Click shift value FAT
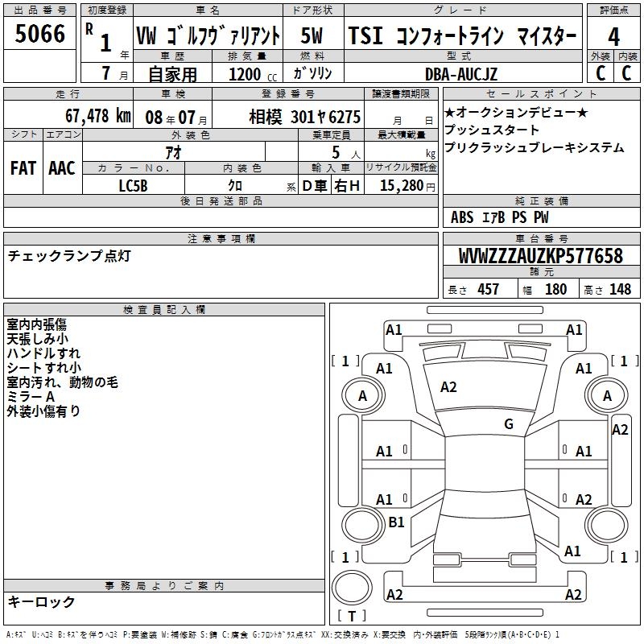644x644 pixels. pyautogui.click(x=23, y=168)
